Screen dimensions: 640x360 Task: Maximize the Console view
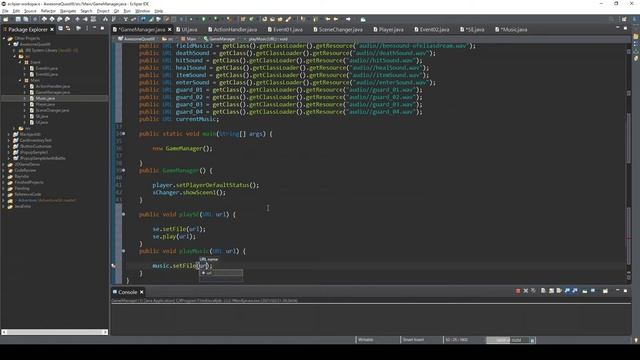click(625, 291)
